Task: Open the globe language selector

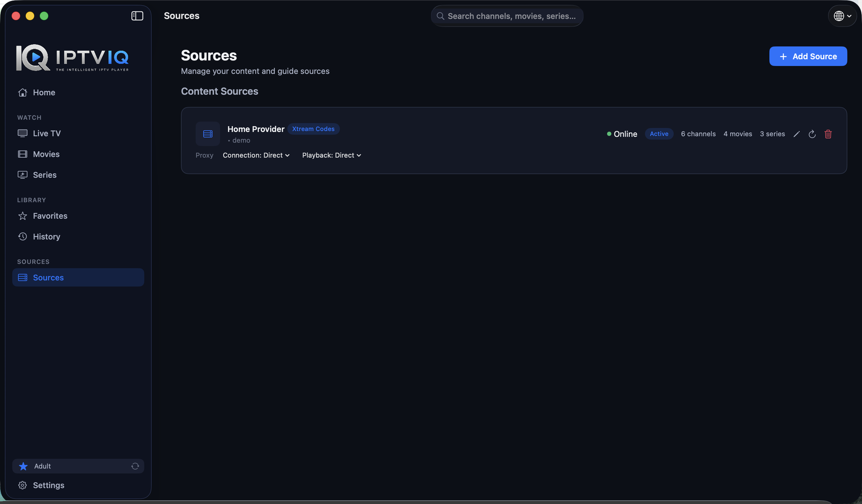Action: pos(842,16)
